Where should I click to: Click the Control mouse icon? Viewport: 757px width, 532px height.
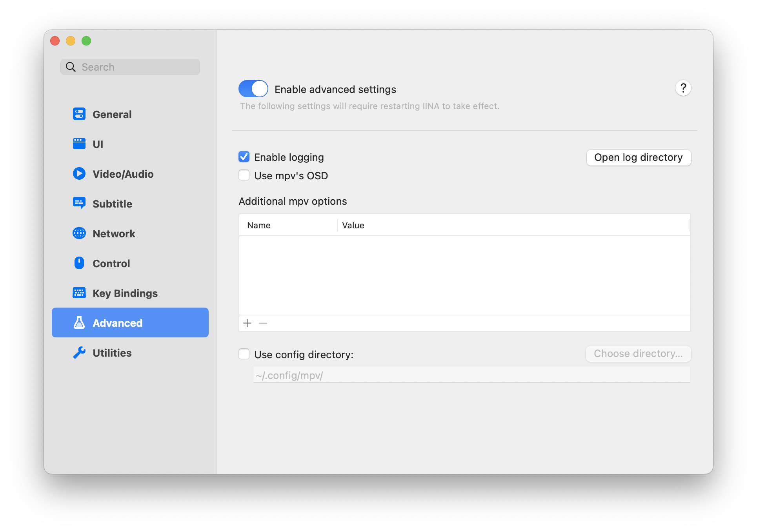[79, 263]
